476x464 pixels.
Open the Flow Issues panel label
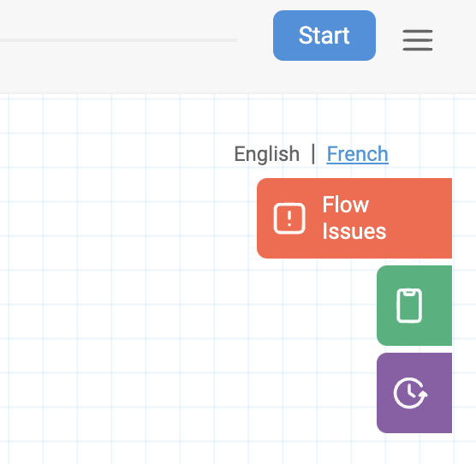354,218
